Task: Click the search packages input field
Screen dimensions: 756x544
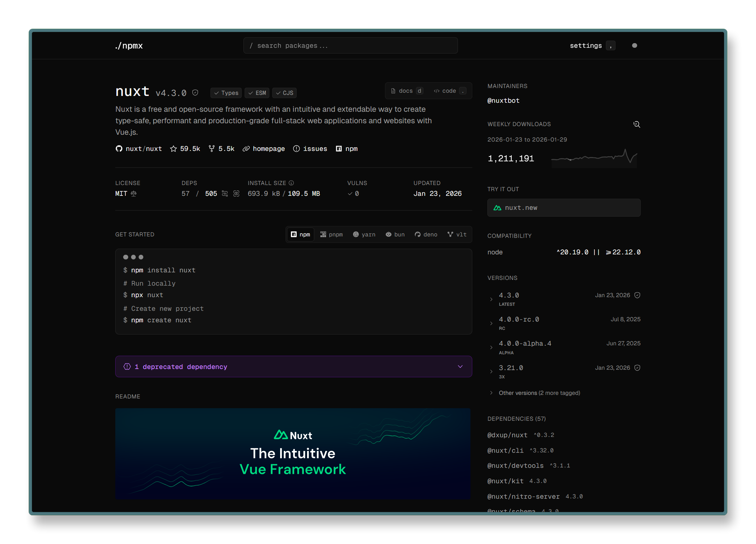Action: tap(350, 45)
